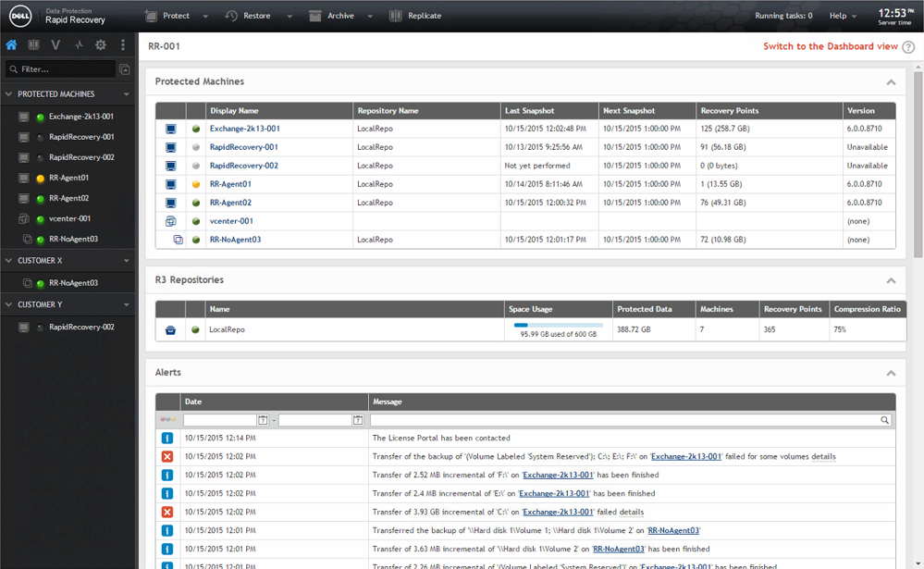Click the info icon for License Portal alert
Viewport: 924px width, 569px height.
(x=167, y=439)
